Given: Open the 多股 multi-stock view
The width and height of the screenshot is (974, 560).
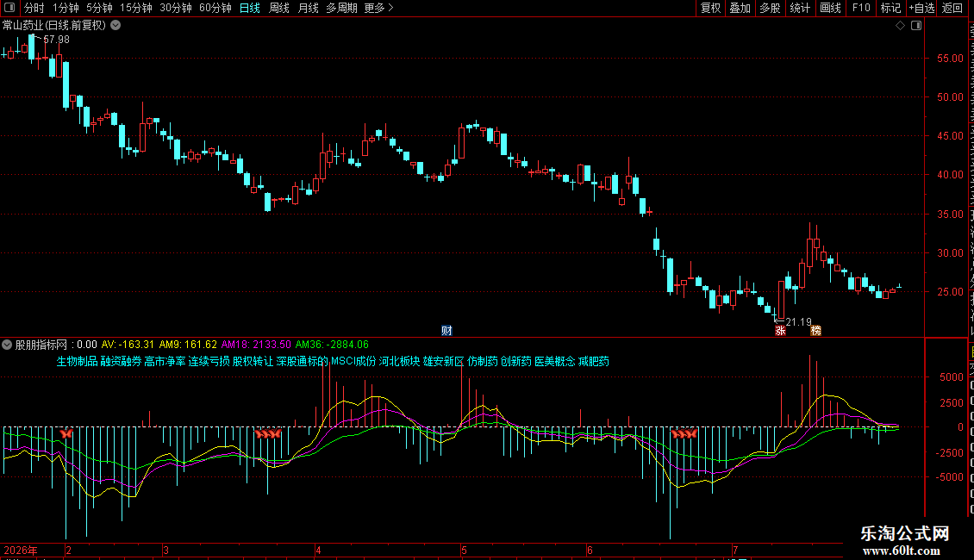Looking at the screenshot, I should pos(770,8).
